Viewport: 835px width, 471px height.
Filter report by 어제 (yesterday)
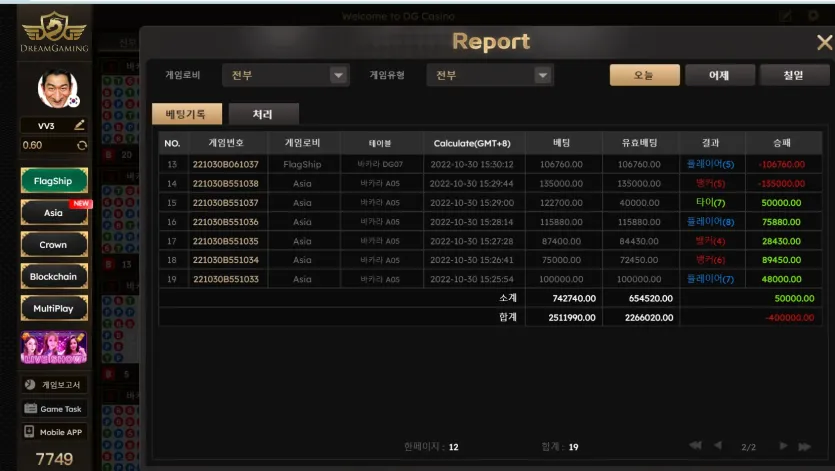click(x=719, y=75)
